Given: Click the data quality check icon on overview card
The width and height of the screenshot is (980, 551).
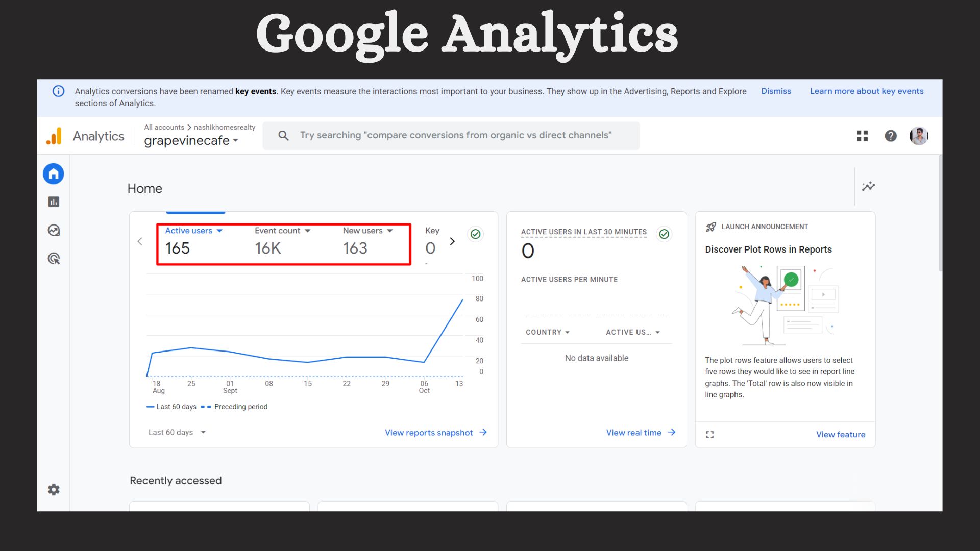Looking at the screenshot, I should point(476,234).
